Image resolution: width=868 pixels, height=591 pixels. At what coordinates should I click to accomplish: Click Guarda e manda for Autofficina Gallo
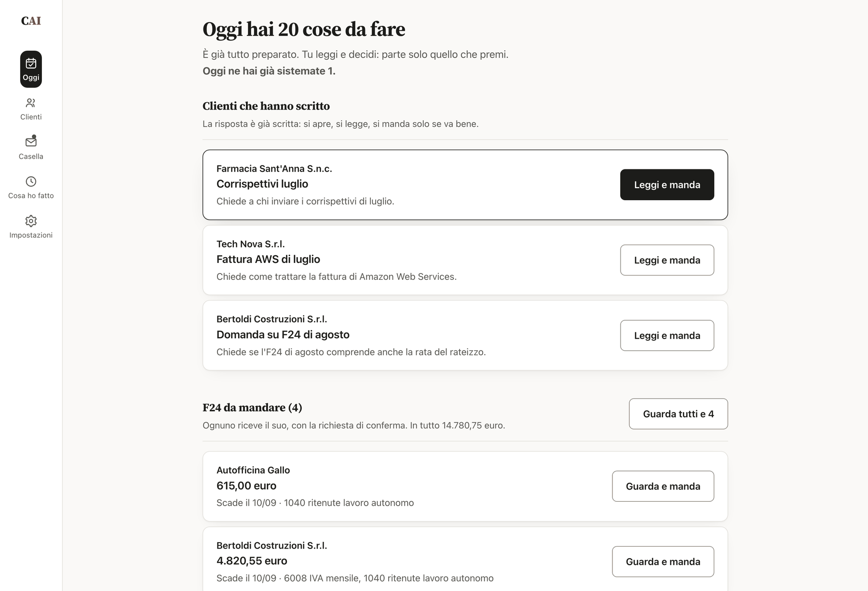(663, 486)
